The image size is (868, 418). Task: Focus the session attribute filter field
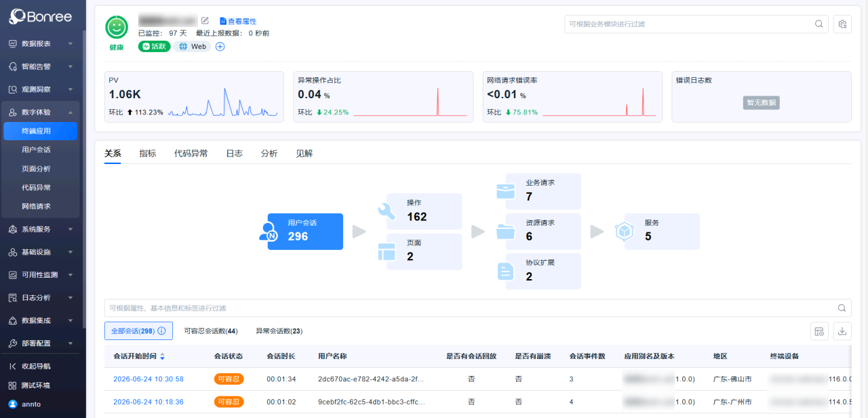pyautogui.click(x=478, y=308)
